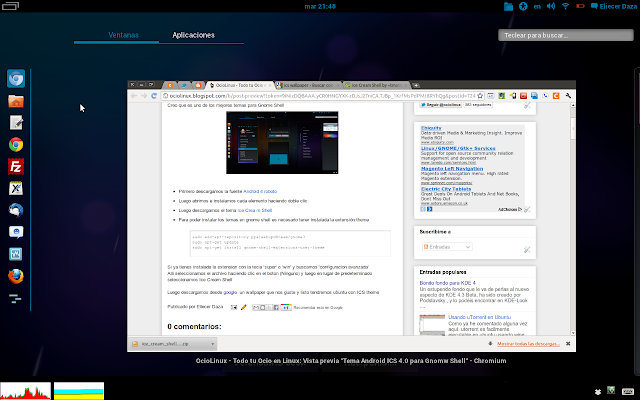Screen dimensions: 640x400
Task: Click the yellow and cyan memory graph
Action: point(79,391)
